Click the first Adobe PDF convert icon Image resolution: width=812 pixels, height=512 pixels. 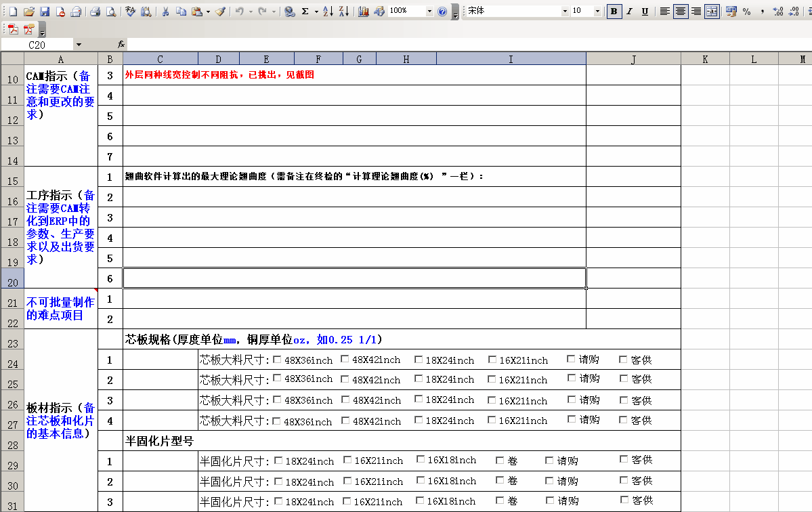13,29
